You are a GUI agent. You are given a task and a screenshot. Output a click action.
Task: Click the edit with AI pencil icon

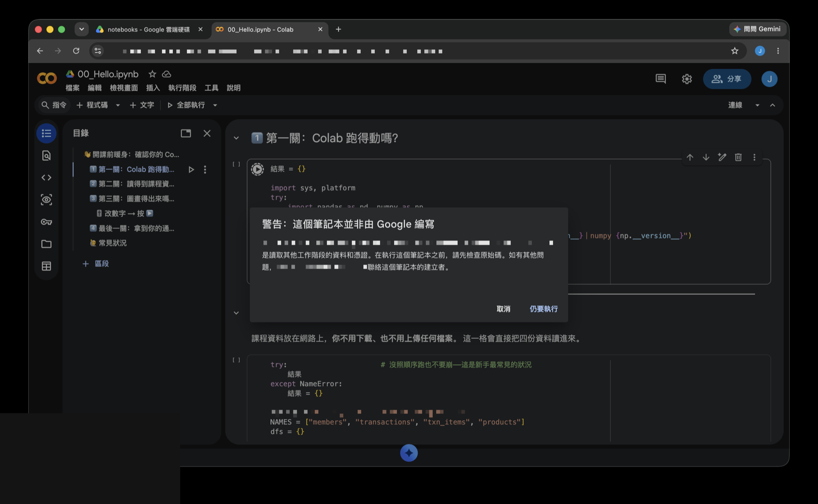pyautogui.click(x=722, y=157)
